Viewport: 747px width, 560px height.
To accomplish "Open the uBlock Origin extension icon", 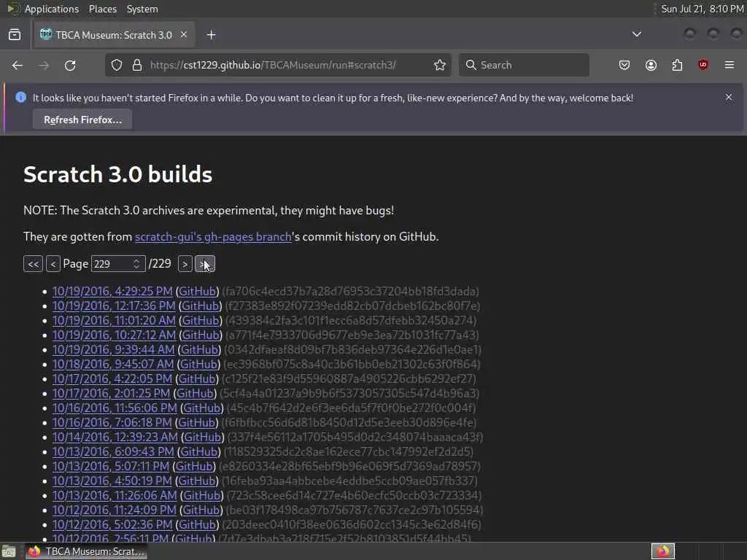I will (703, 65).
